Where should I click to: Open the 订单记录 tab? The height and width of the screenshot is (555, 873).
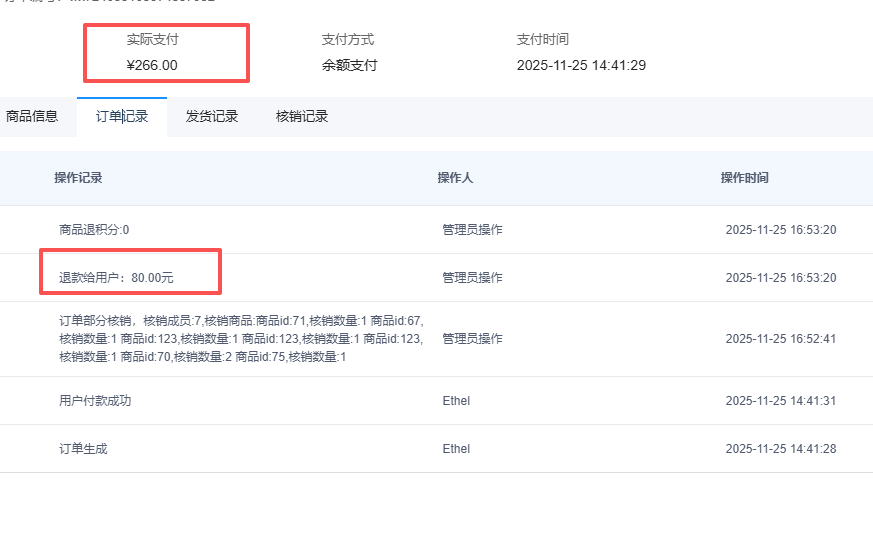pyautogui.click(x=122, y=116)
